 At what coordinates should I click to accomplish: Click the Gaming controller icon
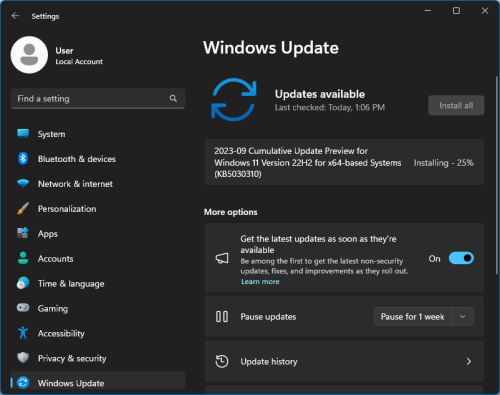23,307
